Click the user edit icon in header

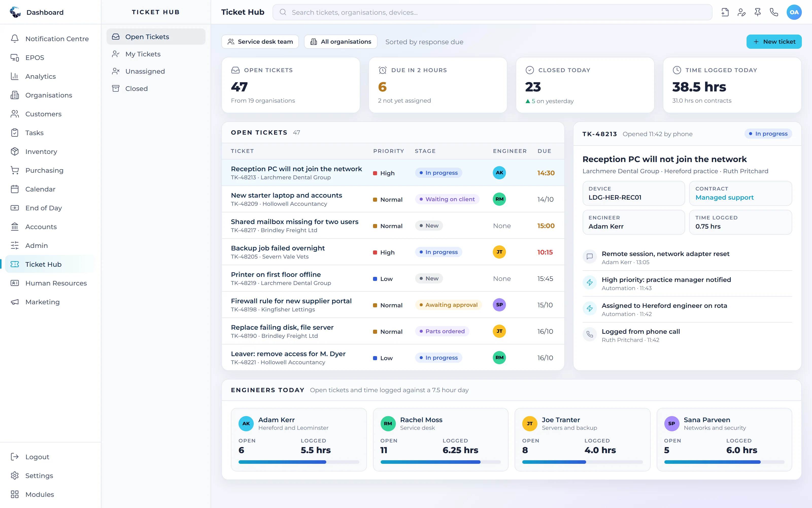click(741, 12)
